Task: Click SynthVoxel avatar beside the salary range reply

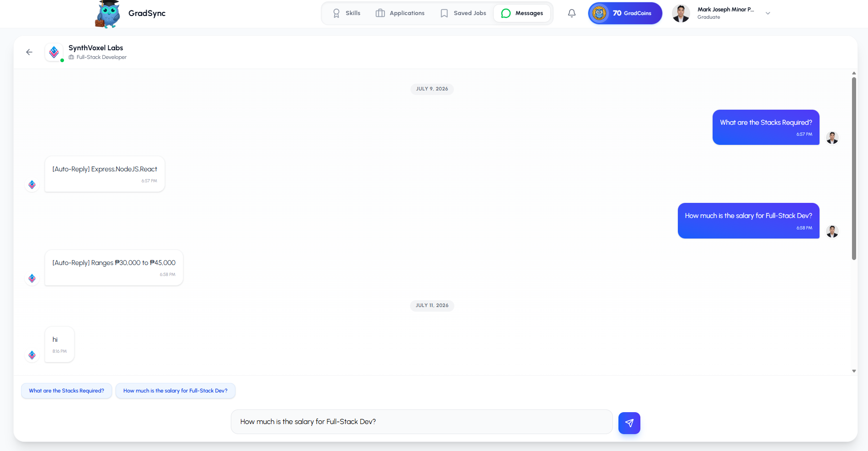Action: coord(32,278)
